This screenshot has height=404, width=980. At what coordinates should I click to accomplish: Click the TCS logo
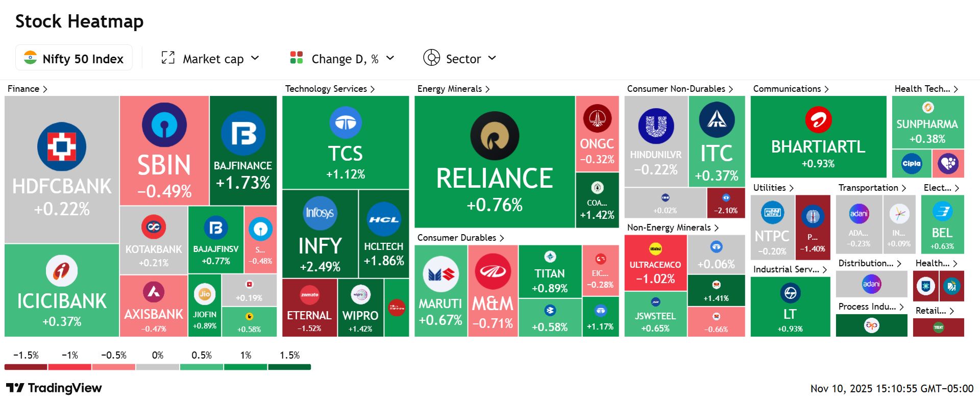[x=346, y=122]
